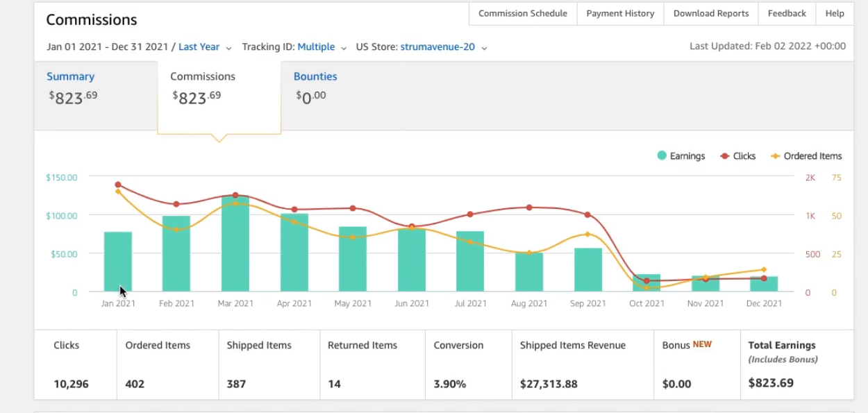Click the Jan 2021 Clicks data point
Image resolution: width=868 pixels, height=413 pixels.
[x=118, y=185]
